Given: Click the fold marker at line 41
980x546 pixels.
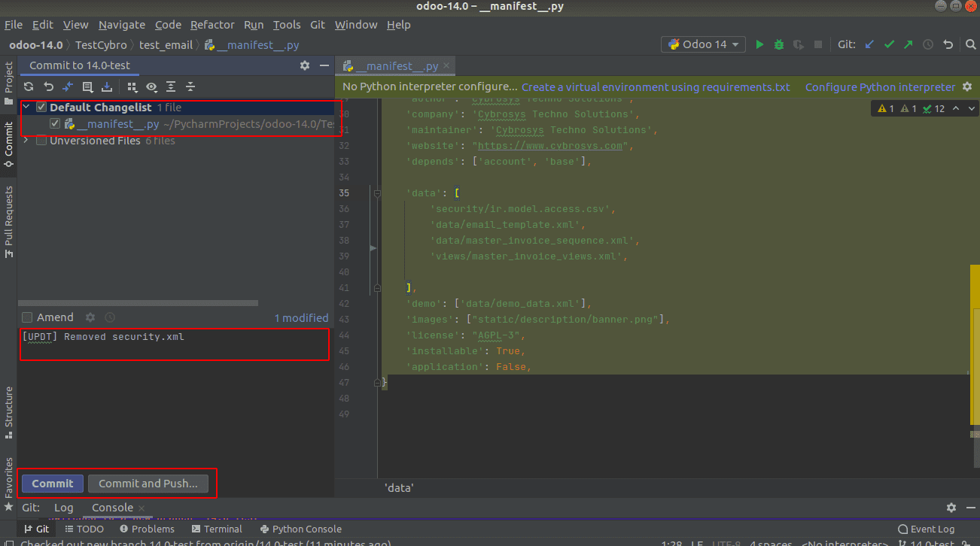Looking at the screenshot, I should point(376,288).
